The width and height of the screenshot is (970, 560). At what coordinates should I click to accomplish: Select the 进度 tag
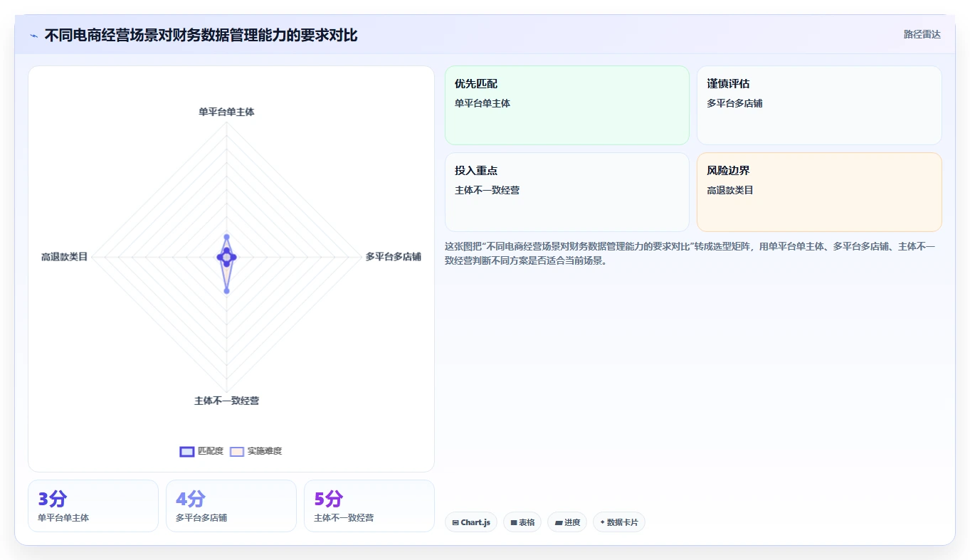[567, 522]
